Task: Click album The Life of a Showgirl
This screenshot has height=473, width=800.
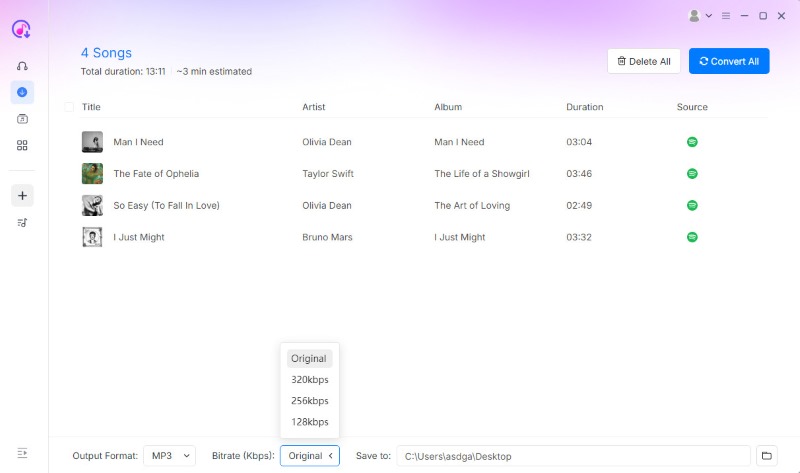Action: coord(482,173)
